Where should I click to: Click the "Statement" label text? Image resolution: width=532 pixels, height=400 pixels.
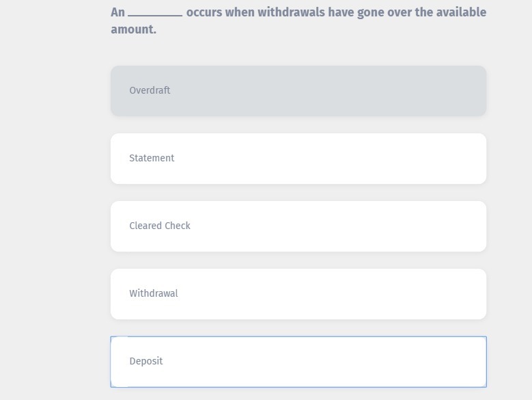[x=152, y=158]
